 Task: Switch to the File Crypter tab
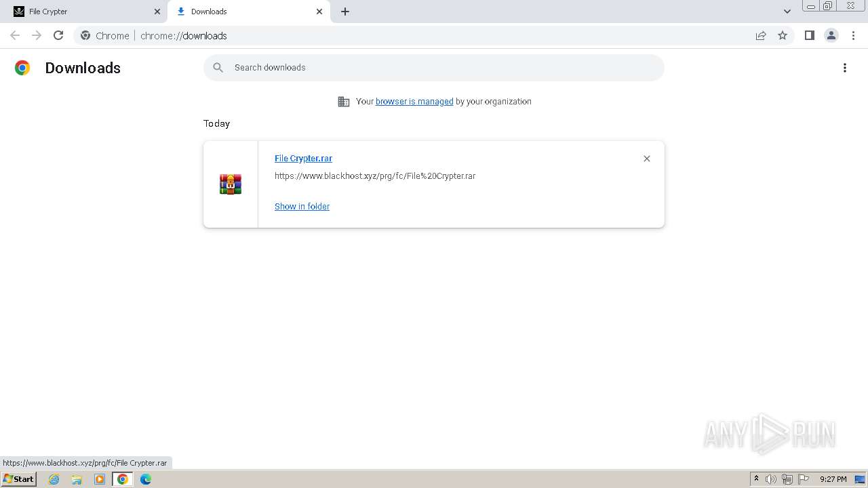point(87,12)
